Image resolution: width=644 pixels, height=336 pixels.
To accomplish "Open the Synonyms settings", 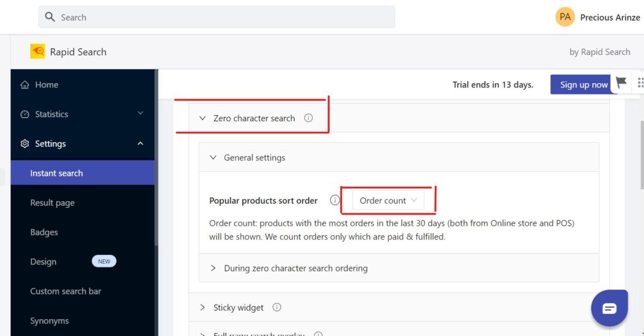I will (x=82, y=321).
